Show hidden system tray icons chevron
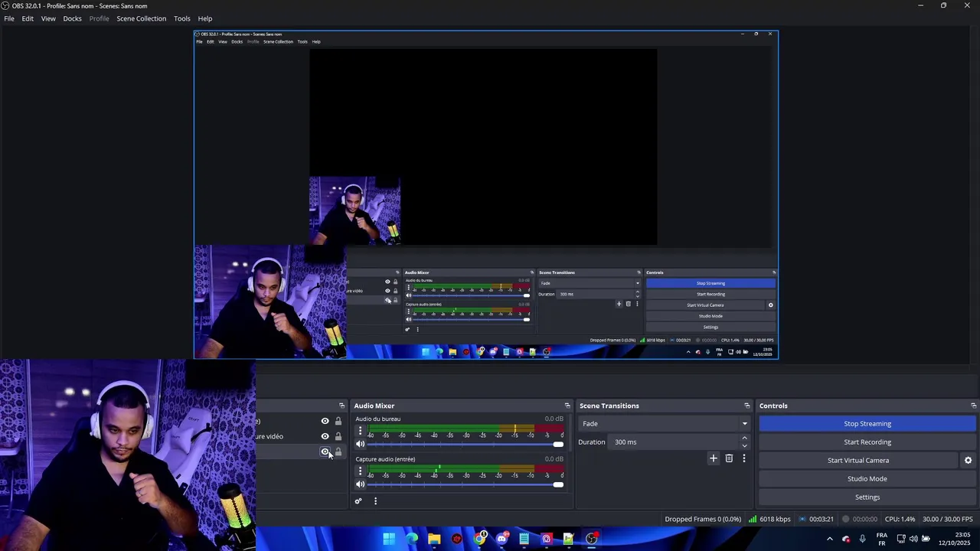The image size is (980, 551). [829, 539]
